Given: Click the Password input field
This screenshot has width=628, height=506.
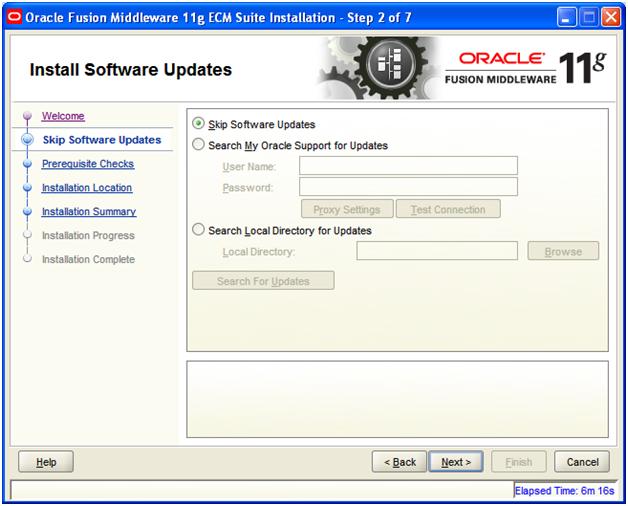Looking at the screenshot, I should click(408, 187).
